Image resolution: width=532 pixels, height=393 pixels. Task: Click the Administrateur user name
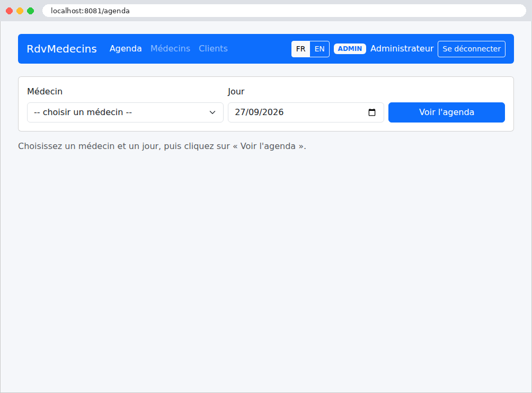coord(402,49)
